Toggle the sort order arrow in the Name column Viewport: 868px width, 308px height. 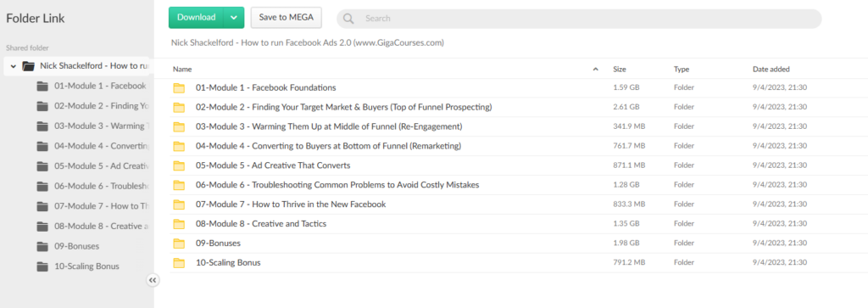(596, 70)
